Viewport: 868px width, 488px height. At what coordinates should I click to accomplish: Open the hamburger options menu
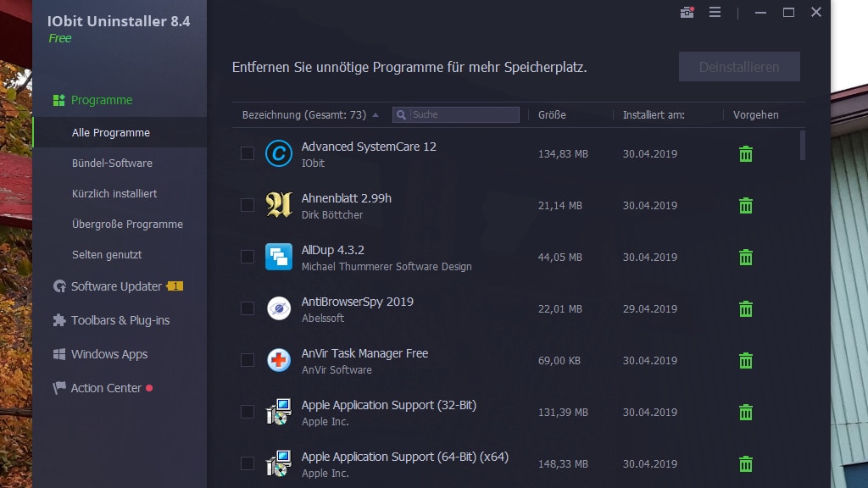(715, 12)
